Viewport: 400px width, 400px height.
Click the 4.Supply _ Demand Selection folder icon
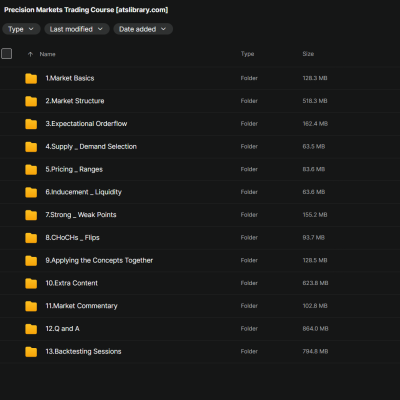tap(31, 147)
